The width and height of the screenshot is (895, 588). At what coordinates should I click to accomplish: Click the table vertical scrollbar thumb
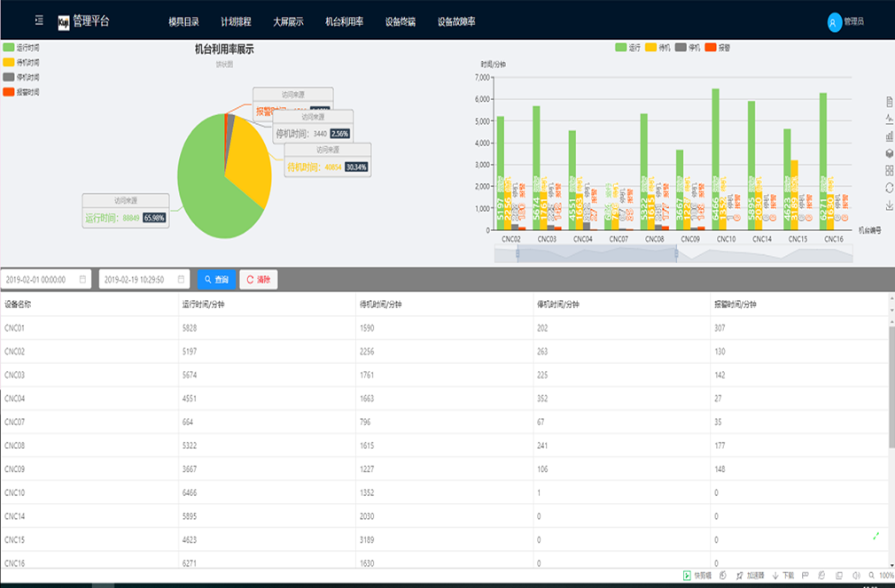click(x=891, y=388)
